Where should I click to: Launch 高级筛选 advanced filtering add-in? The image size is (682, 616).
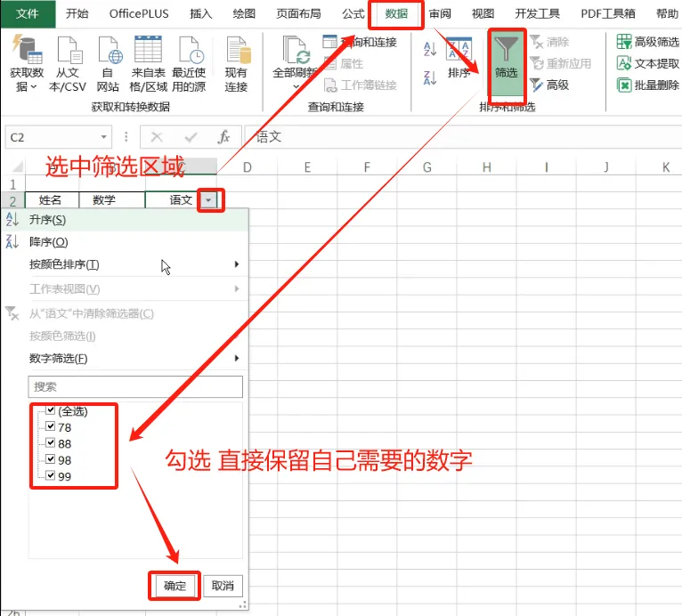click(647, 42)
